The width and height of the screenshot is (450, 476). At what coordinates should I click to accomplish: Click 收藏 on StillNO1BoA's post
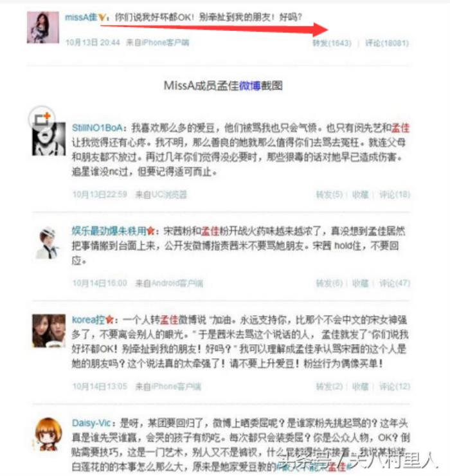[360, 195]
